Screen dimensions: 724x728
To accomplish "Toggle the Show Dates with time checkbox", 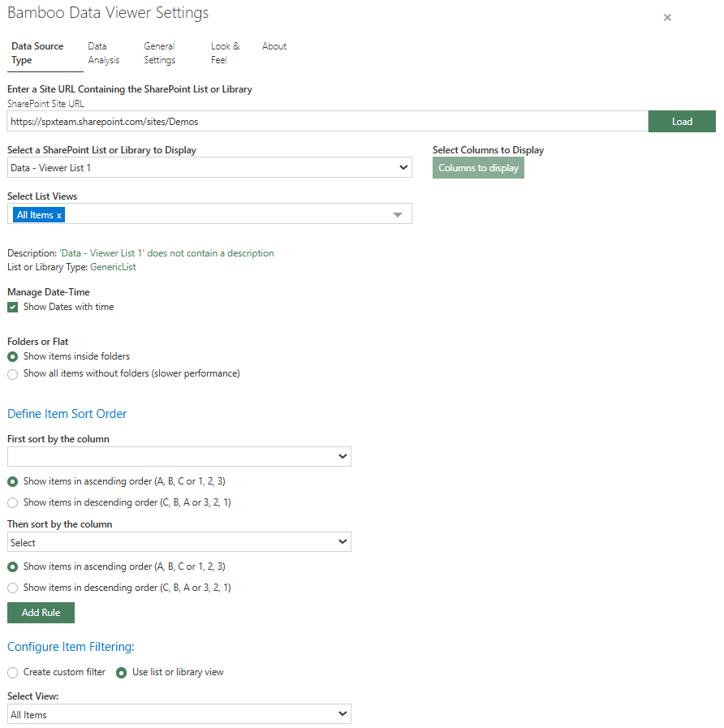I will [x=13, y=308].
